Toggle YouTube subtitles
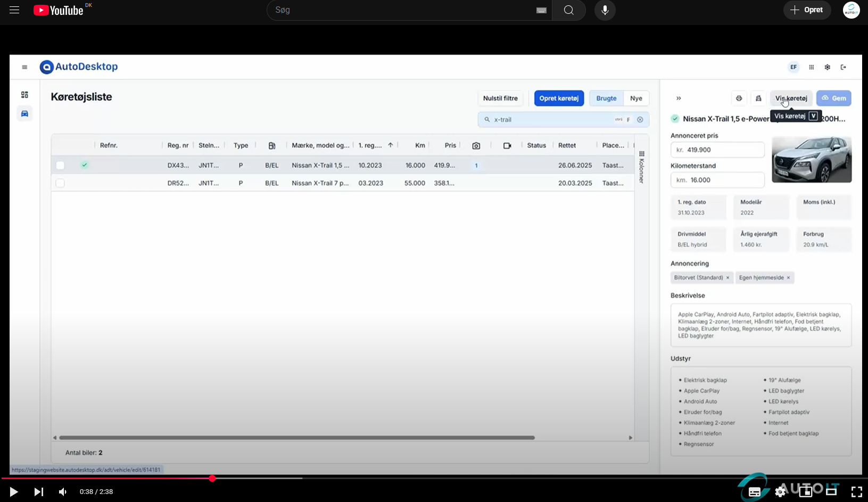This screenshot has width=868, height=502. tap(755, 492)
